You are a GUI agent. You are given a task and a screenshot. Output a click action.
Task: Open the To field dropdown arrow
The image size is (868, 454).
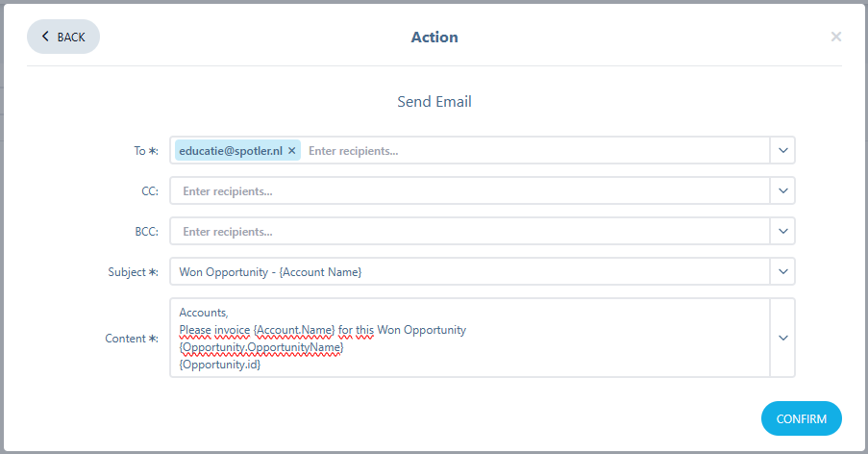pyautogui.click(x=782, y=151)
